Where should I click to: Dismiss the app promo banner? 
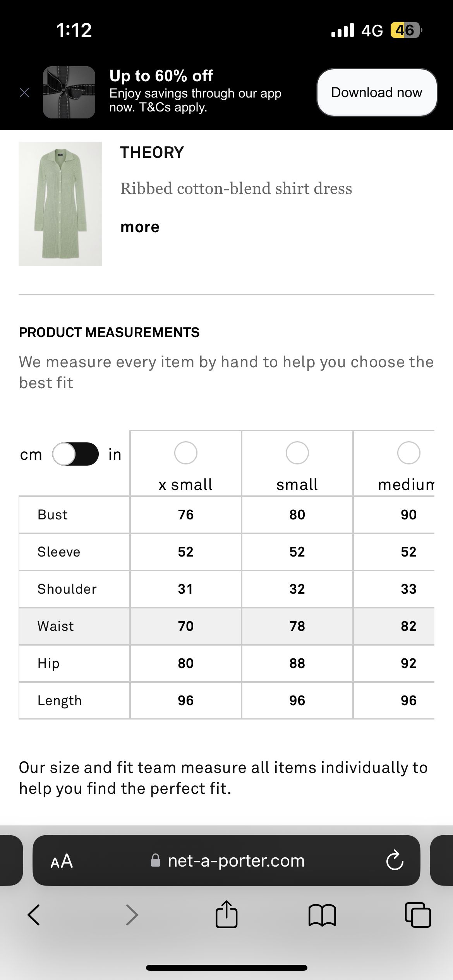[x=24, y=93]
